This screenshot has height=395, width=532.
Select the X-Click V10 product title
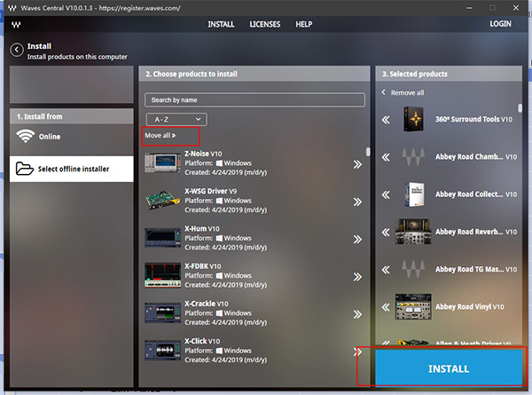(x=202, y=341)
